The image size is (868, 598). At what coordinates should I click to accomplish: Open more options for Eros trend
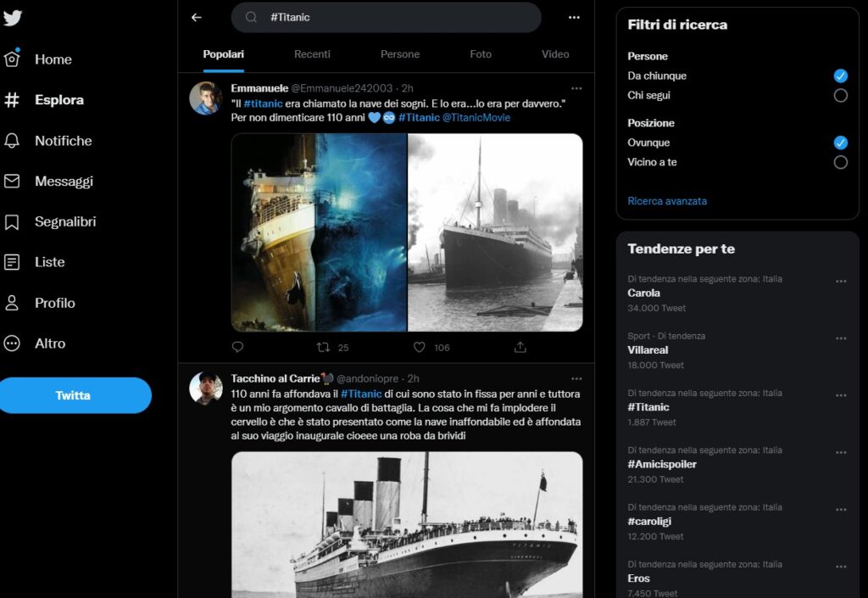coord(841,567)
